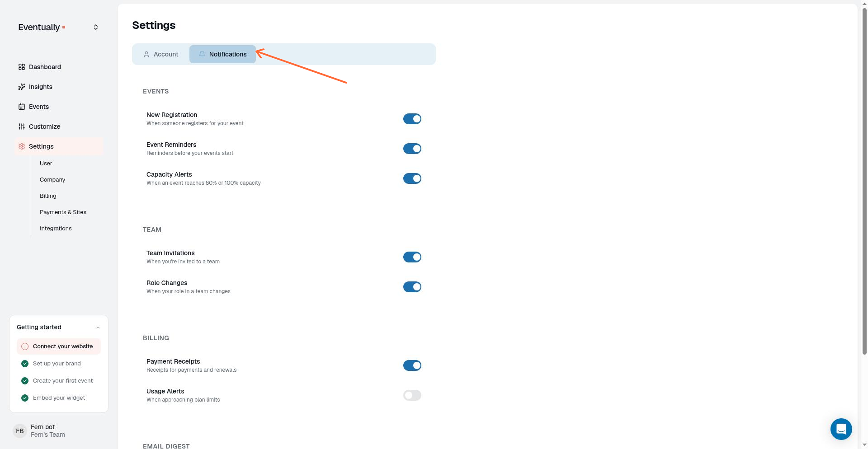Go to Insights page

[x=59, y=87]
